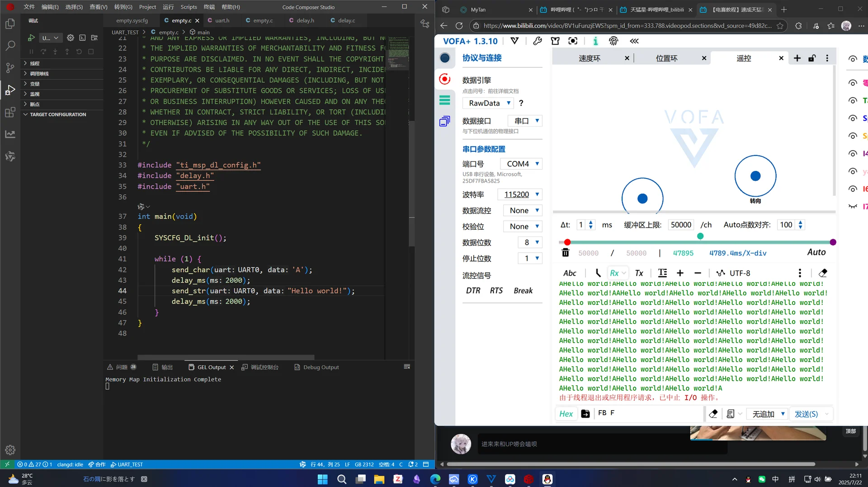Click the purple slider handle on buffer bar
Image resolution: width=868 pixels, height=487 pixels.
[833, 242]
